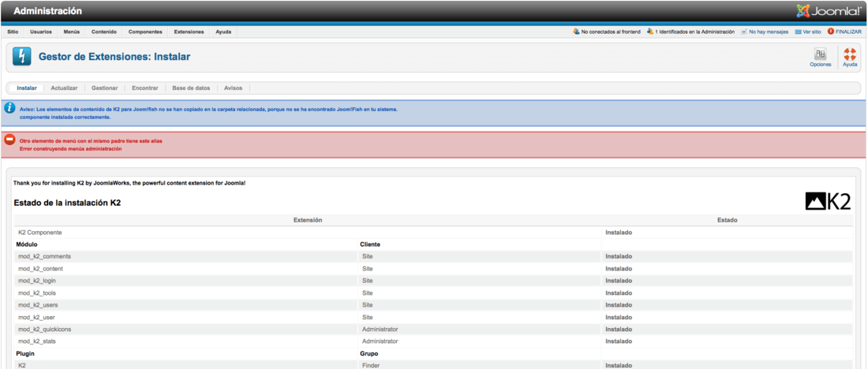This screenshot has width=868, height=369.
Task: Click the mod_k2_stats row
Action: (x=433, y=341)
